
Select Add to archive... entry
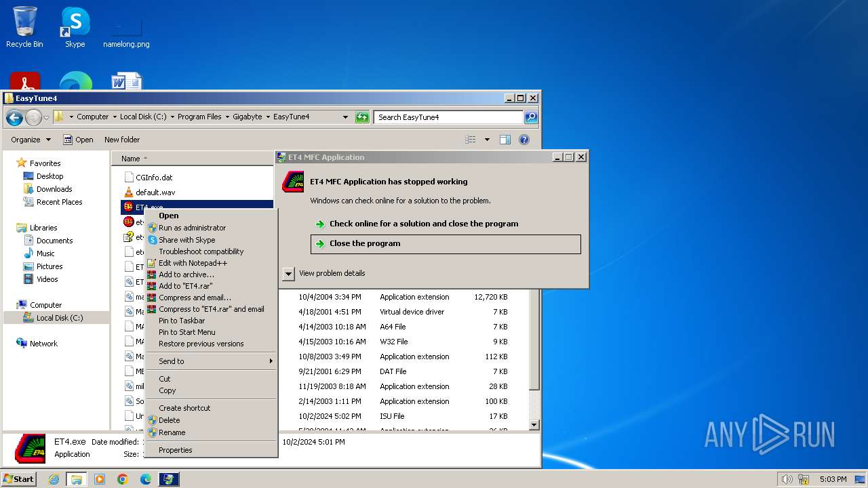click(x=211, y=274)
